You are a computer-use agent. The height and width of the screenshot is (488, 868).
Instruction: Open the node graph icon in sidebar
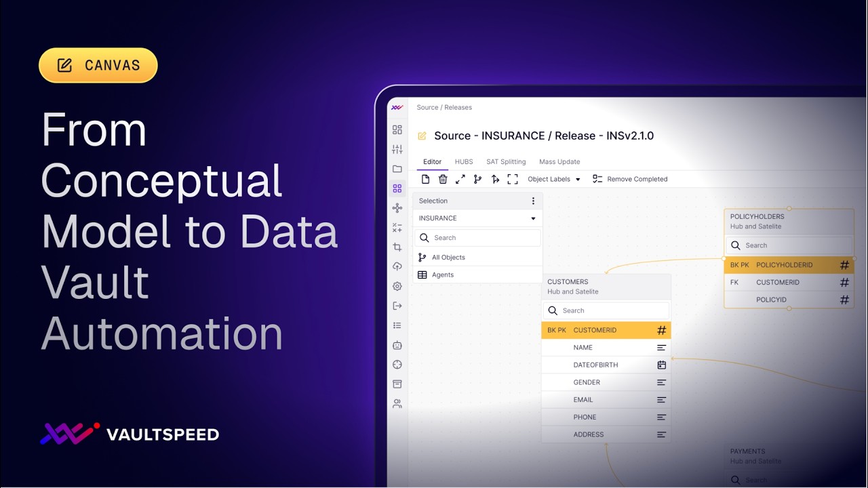click(397, 208)
